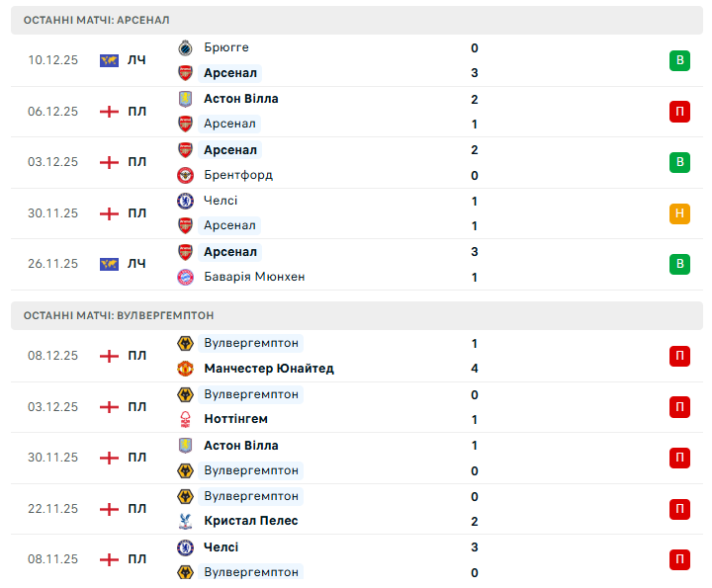Click the Bayern Munich crest icon
Image resolution: width=712 pixels, height=588 pixels.
(x=185, y=277)
